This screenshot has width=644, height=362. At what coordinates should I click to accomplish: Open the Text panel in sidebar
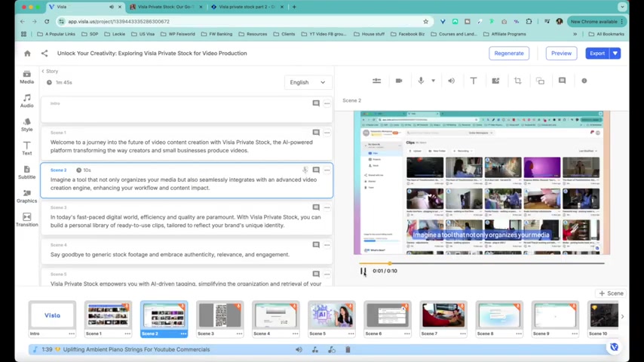click(26, 149)
